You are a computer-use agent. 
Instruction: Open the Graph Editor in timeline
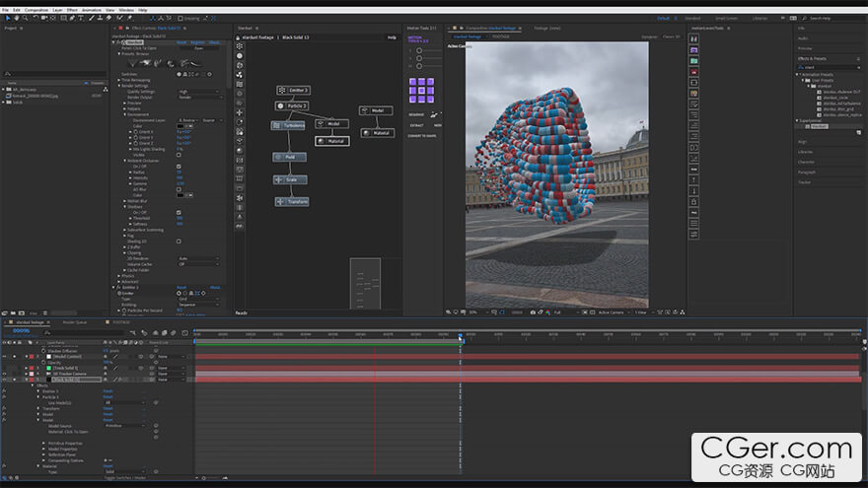[184, 333]
